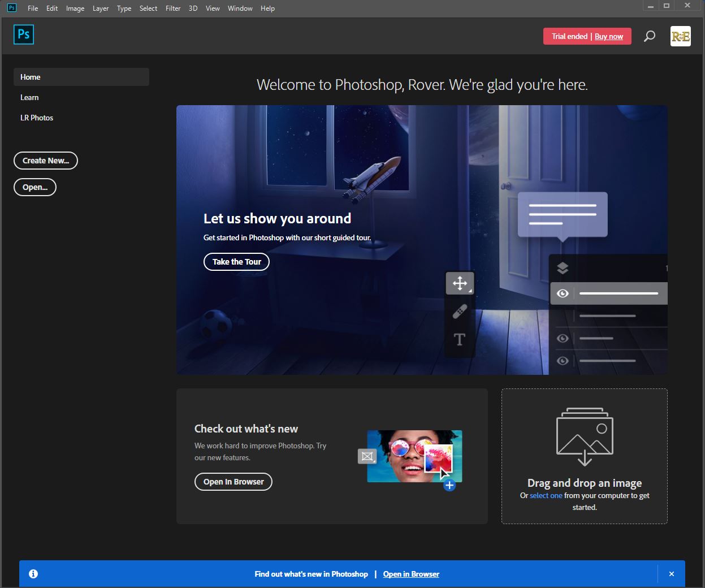Select the Home tab in sidebar
The image size is (705, 588).
click(x=81, y=77)
